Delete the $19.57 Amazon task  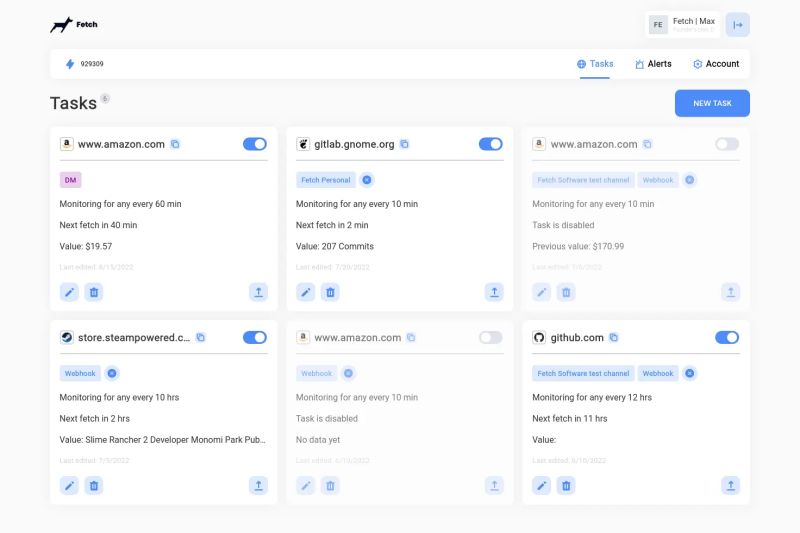tap(94, 292)
